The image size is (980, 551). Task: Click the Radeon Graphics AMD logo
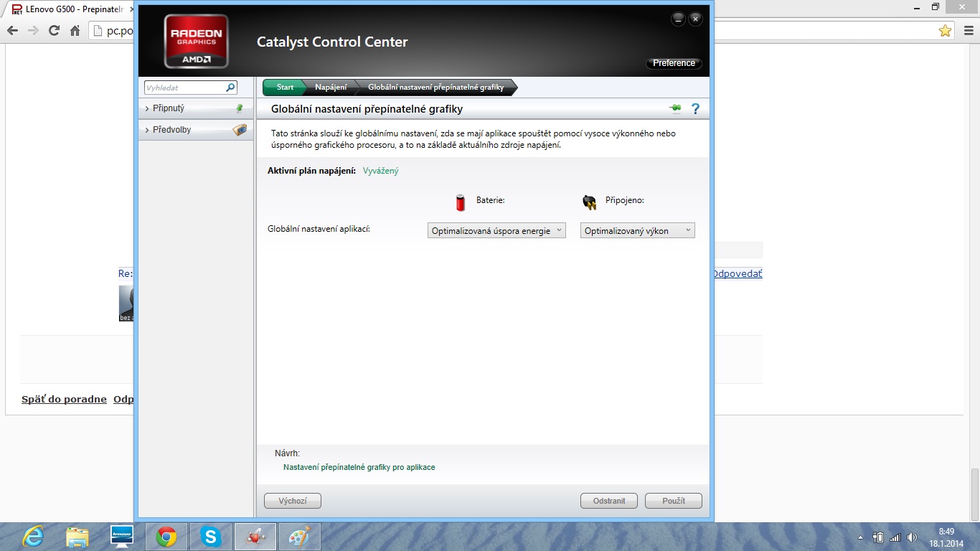tap(197, 41)
